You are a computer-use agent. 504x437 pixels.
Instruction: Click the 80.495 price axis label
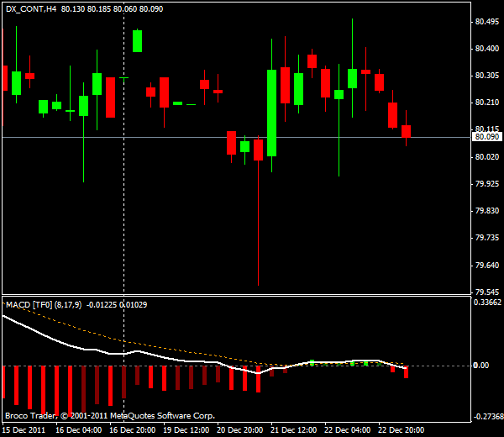point(487,22)
